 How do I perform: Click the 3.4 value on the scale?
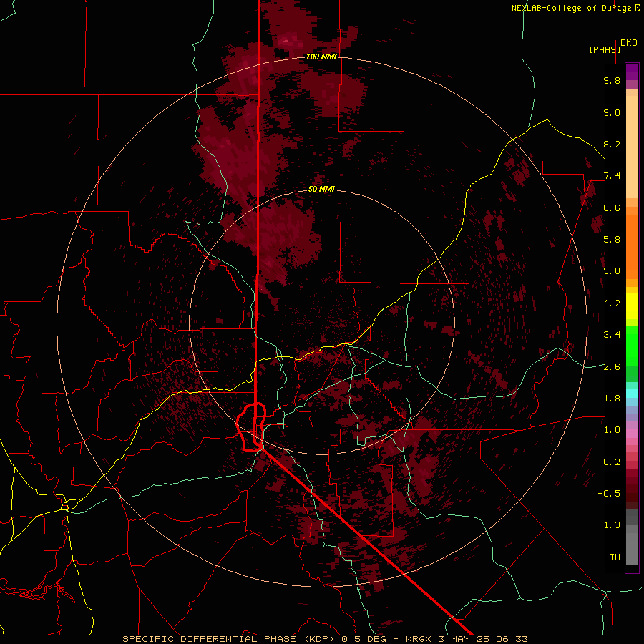click(612, 334)
